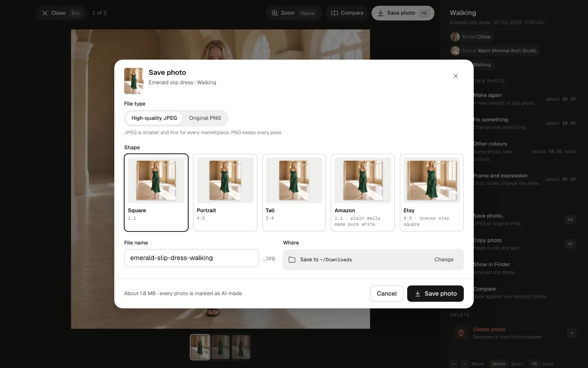The width and height of the screenshot is (588, 368).
Task: Click the '1 of 3' photo counter
Action: (99, 13)
